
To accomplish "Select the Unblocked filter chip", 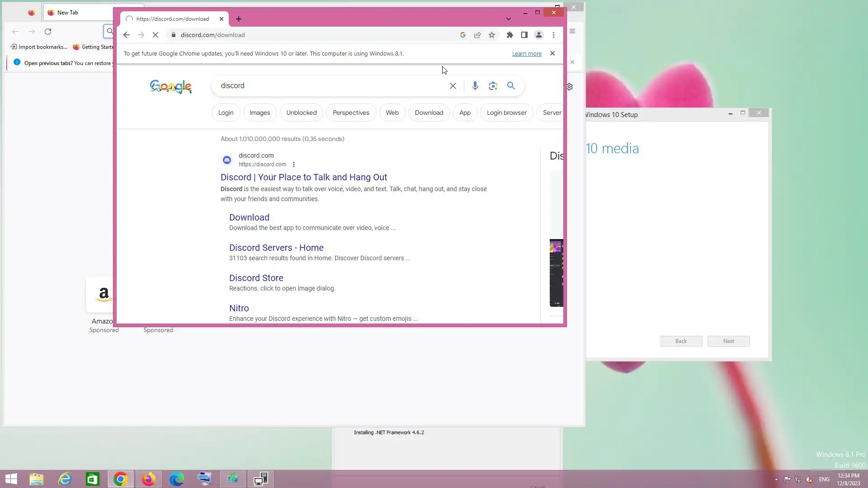I will 301,113.
